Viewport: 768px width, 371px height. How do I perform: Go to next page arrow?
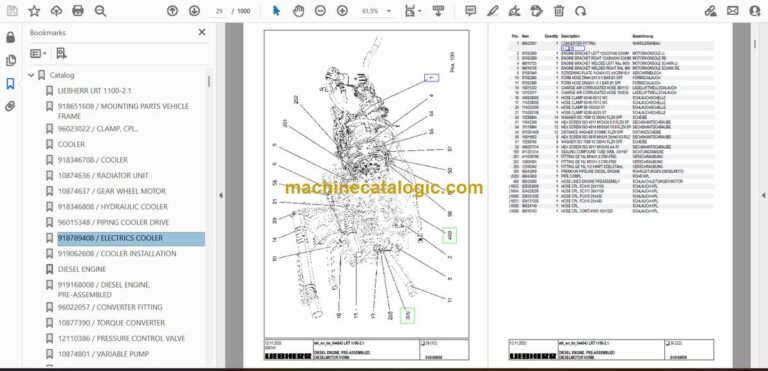(x=194, y=11)
